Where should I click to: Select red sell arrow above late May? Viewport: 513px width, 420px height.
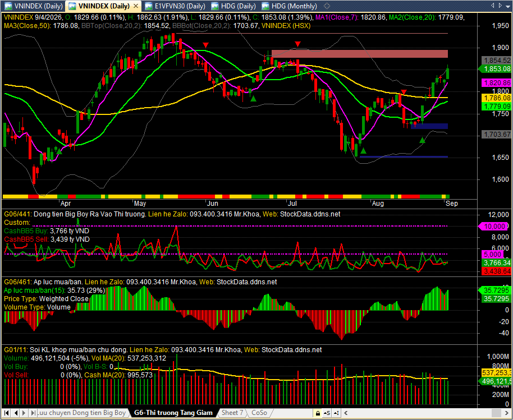tap(205, 45)
